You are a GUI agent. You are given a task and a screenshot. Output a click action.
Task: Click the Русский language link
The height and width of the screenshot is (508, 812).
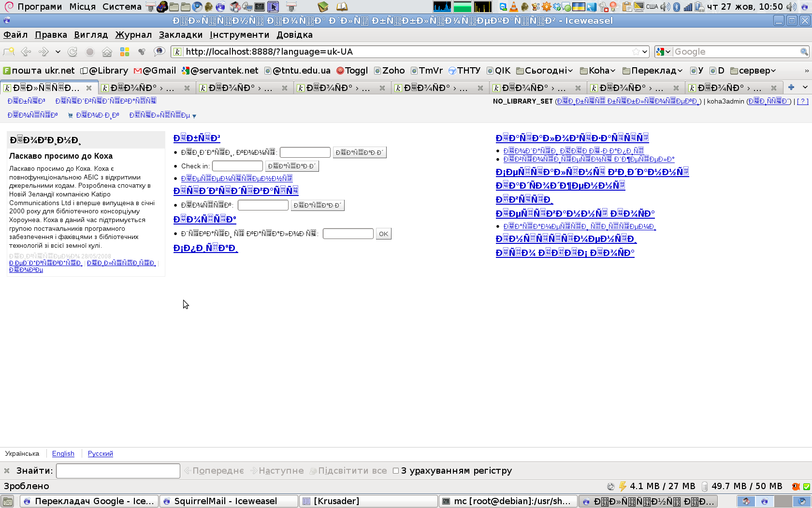(x=100, y=453)
